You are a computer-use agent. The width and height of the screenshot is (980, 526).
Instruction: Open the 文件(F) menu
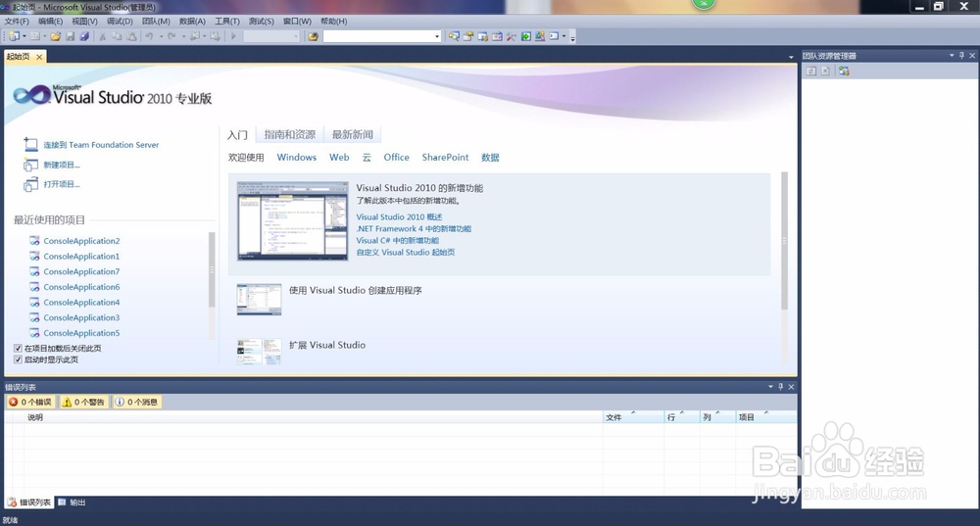[x=17, y=22]
